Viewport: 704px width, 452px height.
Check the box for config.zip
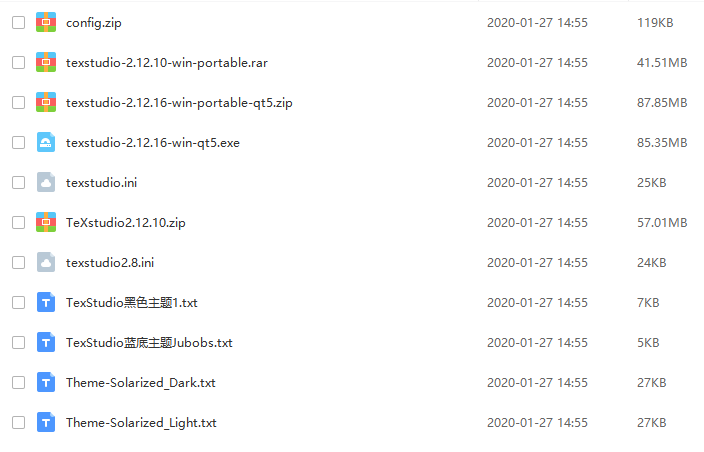tap(18, 22)
